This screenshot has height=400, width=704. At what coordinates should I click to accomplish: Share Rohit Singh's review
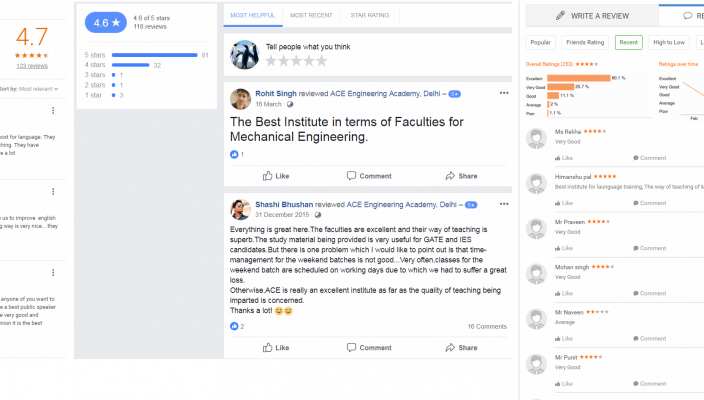[x=461, y=176]
